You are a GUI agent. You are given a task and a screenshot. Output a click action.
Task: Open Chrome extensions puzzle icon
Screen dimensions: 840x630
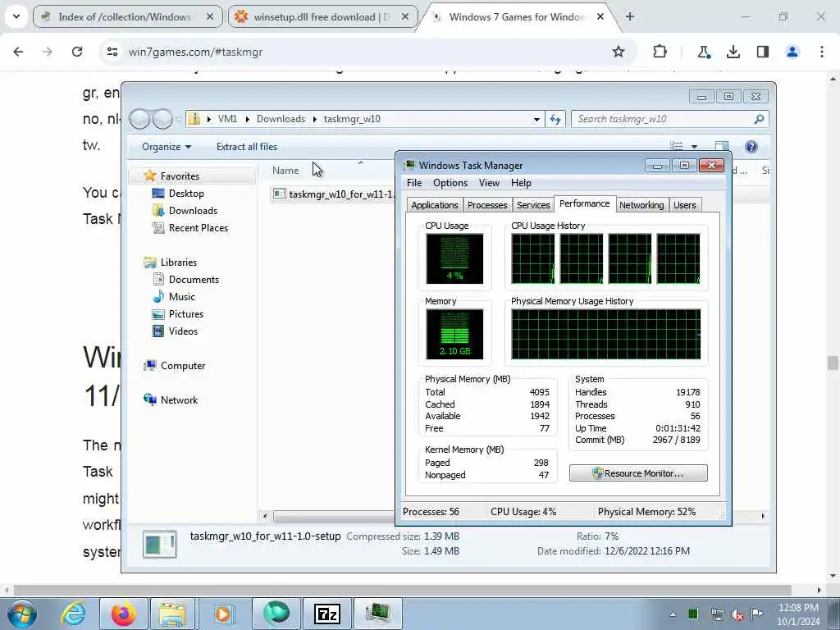[x=660, y=52]
